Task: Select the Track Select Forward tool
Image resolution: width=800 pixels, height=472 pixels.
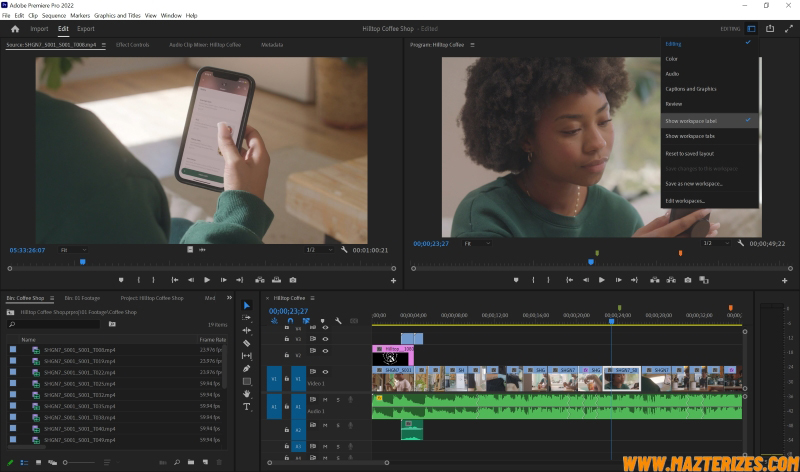Action: pyautogui.click(x=247, y=318)
